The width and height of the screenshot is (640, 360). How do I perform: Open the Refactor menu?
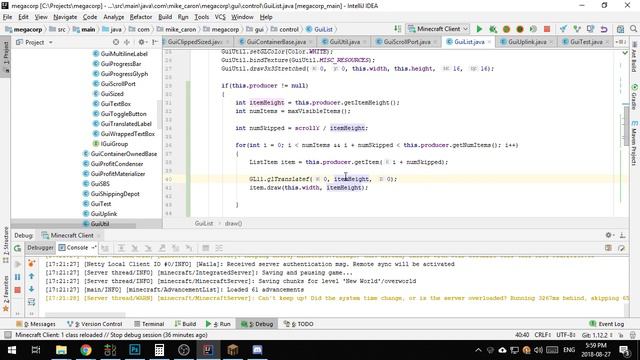tap(141, 17)
